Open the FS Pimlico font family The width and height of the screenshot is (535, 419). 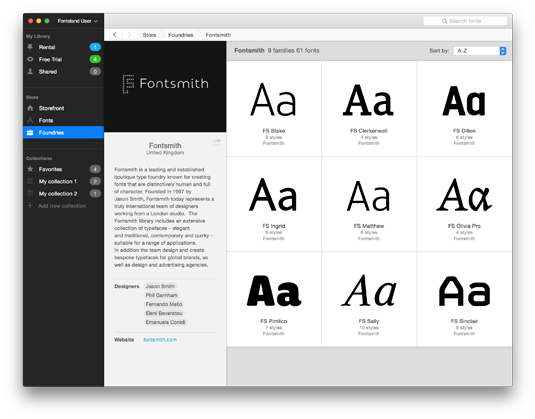[x=274, y=300]
